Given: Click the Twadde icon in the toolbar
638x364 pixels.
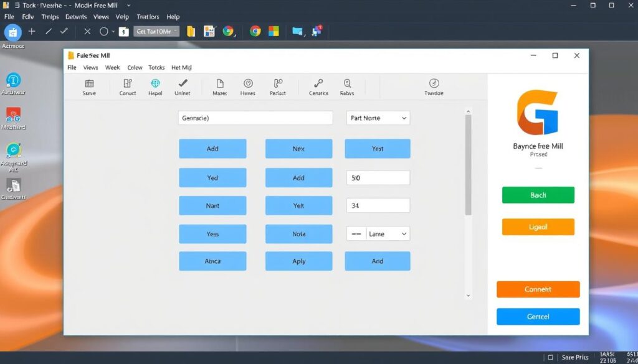Looking at the screenshot, I should tap(434, 87).
